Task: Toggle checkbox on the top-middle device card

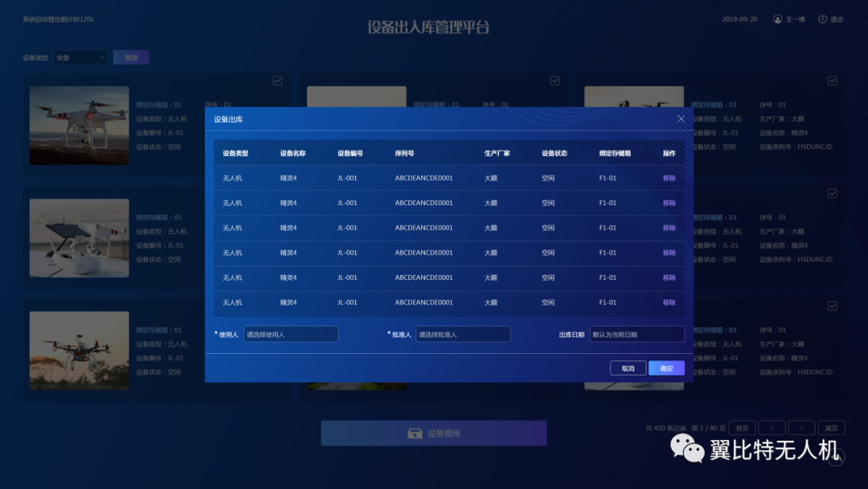Action: [555, 80]
